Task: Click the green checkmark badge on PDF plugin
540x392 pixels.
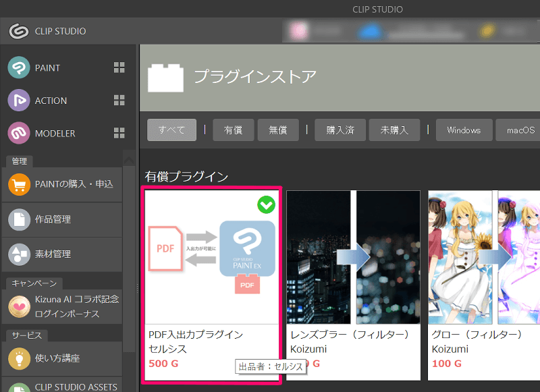Action: pos(266,205)
